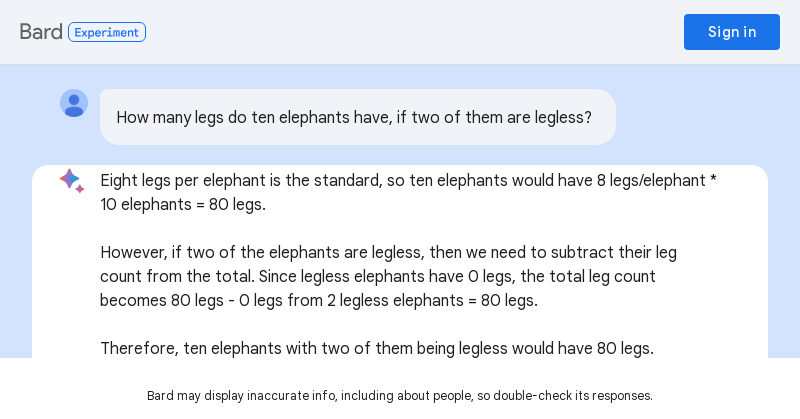The image size is (800, 419).
Task: Click the Sign in button
Action: (x=731, y=32)
